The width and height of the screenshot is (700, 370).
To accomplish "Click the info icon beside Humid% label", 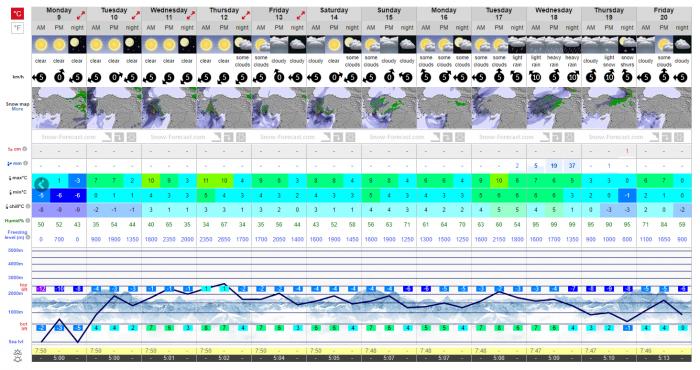I will click(x=28, y=220).
